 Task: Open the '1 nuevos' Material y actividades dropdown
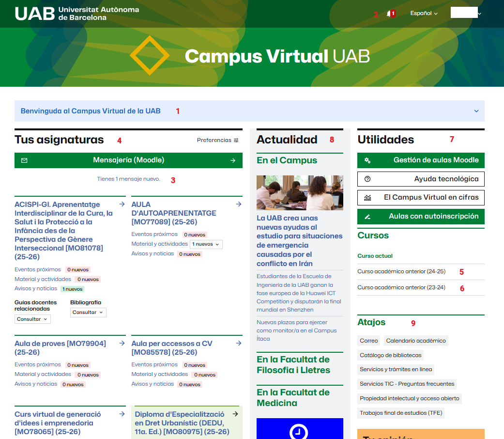[x=206, y=244]
